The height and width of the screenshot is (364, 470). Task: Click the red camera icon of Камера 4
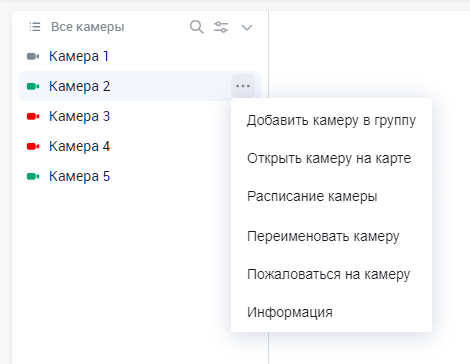(x=33, y=146)
